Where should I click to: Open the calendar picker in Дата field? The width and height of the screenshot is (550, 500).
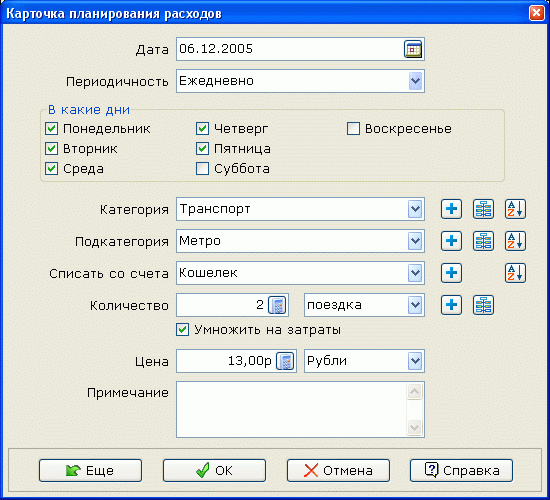pyautogui.click(x=413, y=49)
